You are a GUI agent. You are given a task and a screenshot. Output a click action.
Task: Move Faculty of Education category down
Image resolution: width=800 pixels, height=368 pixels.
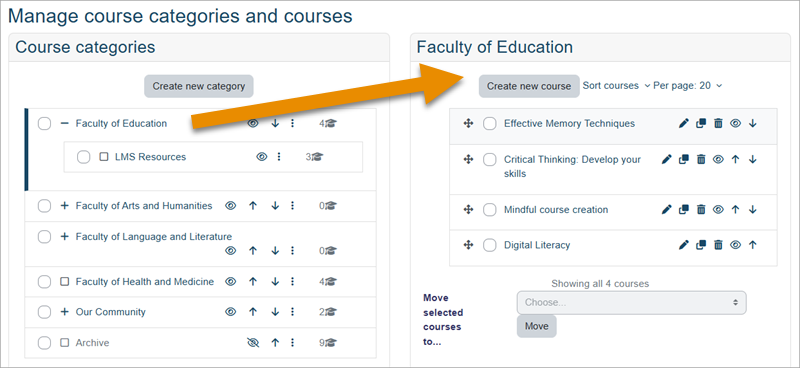(x=275, y=124)
